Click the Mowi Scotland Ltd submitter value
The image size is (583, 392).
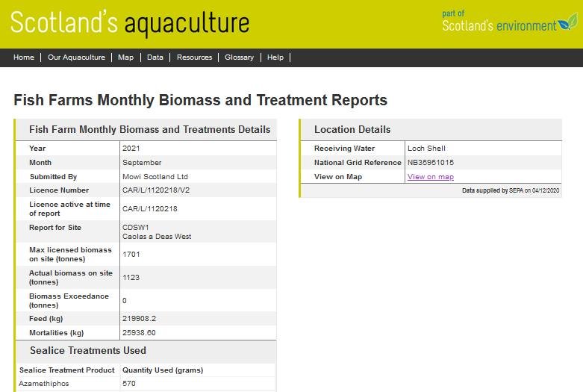(x=155, y=177)
